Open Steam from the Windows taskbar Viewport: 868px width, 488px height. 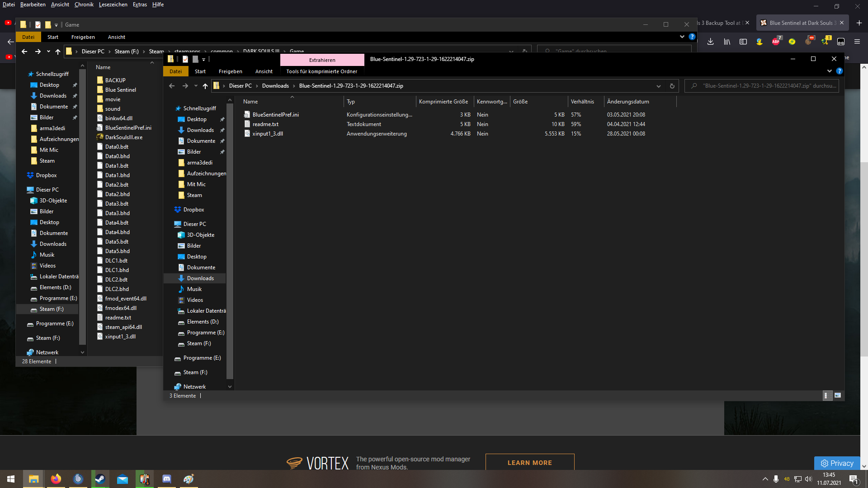pyautogui.click(x=100, y=479)
